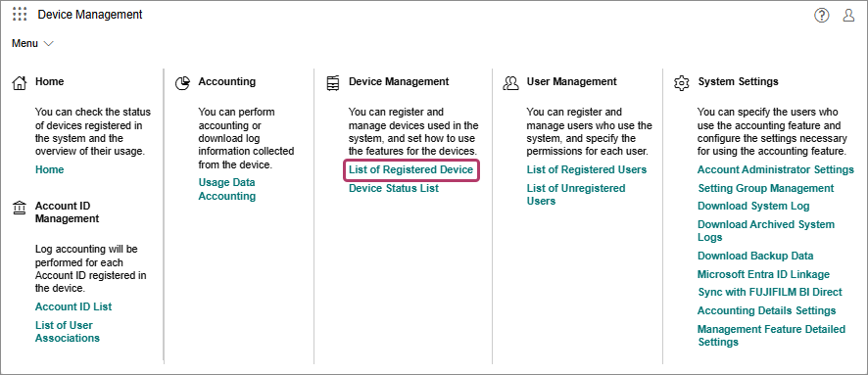Open Accounting Details Settings
Screen dimensions: 868x375
click(767, 310)
